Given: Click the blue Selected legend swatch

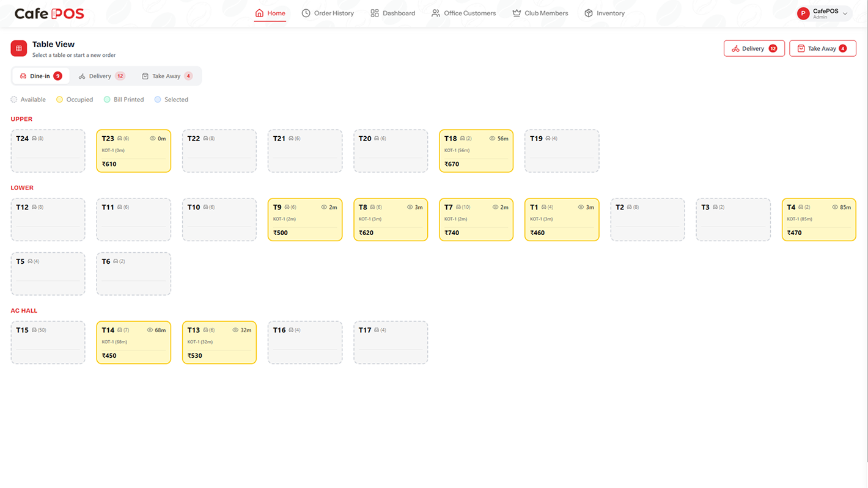Looking at the screenshot, I should [x=158, y=100].
